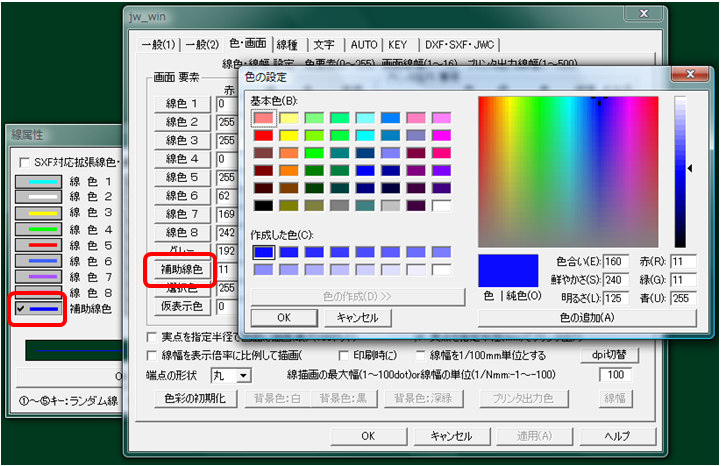
Task: Click the luminance slider bar
Action: [680, 171]
